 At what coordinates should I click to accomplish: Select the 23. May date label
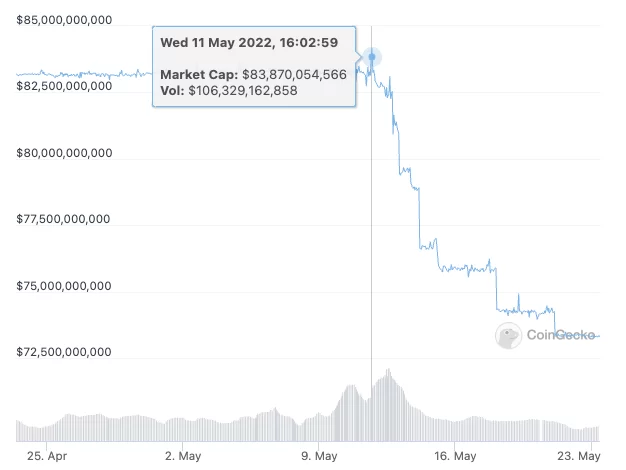pos(582,456)
